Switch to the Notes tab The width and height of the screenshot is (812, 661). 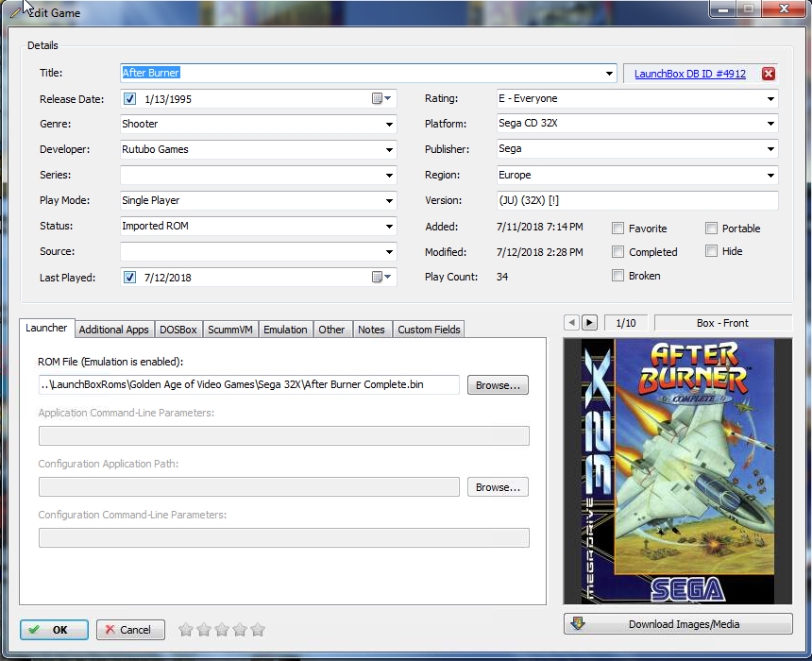pyautogui.click(x=371, y=330)
